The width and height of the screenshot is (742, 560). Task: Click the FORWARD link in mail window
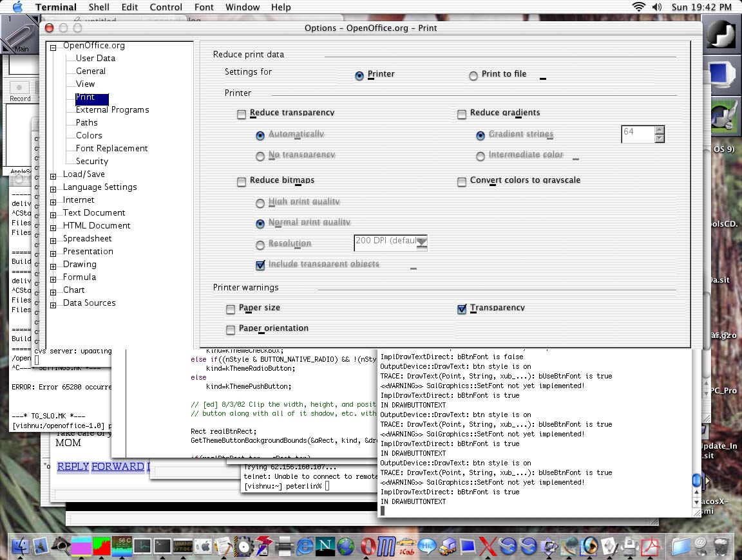[118, 467]
